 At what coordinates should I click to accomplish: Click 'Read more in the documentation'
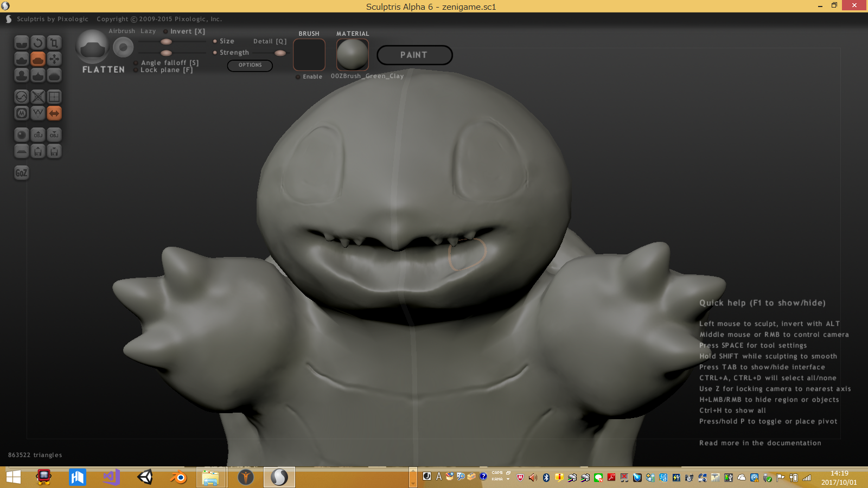click(x=760, y=443)
